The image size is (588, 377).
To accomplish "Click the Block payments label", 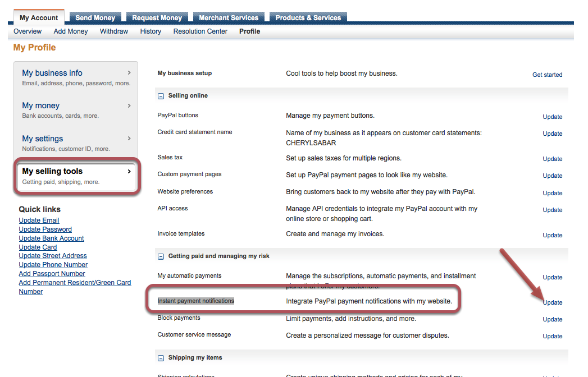I will coord(179,318).
